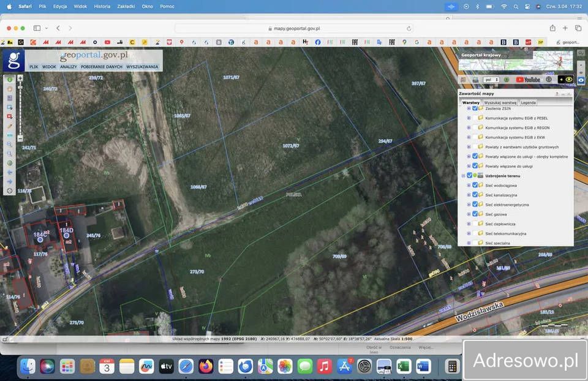Go to next map view with right arrow

(10, 181)
